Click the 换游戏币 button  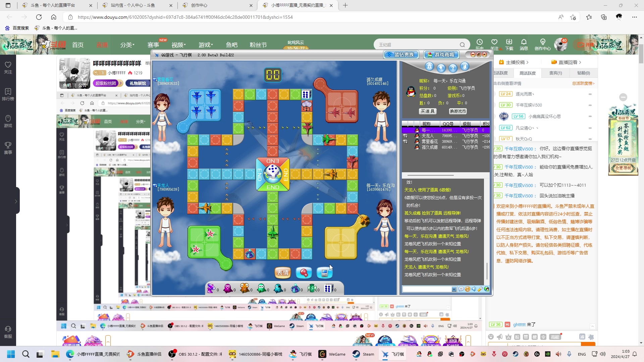click(x=458, y=111)
